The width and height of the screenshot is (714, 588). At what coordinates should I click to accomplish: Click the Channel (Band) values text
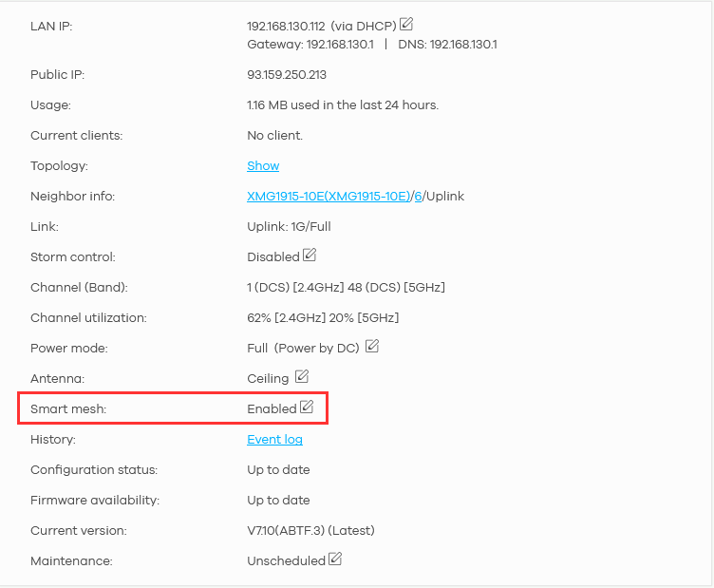346,288
